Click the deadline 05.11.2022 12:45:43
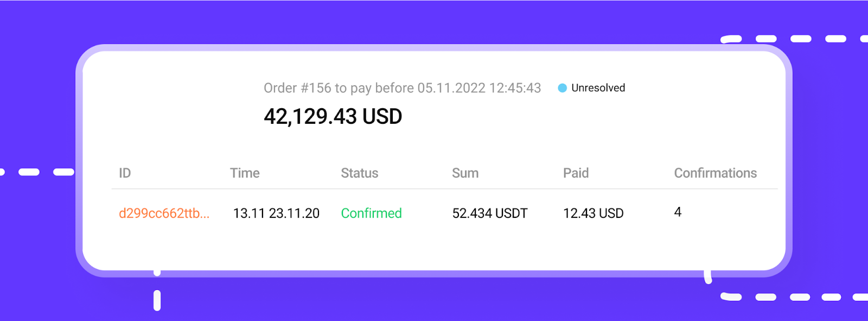The image size is (868, 321). click(479, 88)
